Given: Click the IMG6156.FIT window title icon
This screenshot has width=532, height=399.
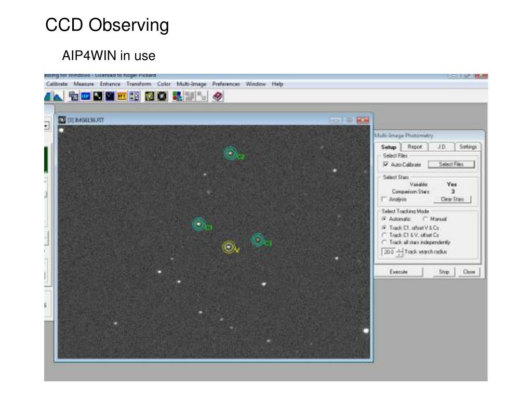Looking at the screenshot, I should pos(62,120).
